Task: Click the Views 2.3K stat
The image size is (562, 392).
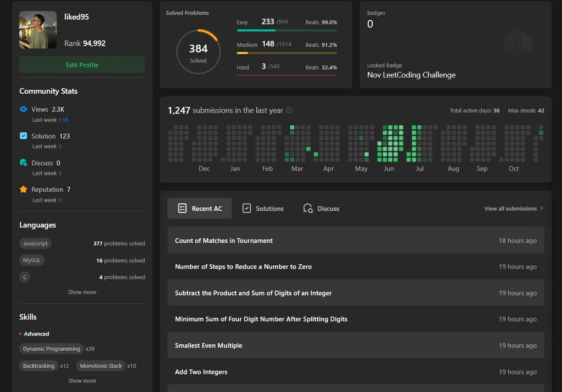Action: (x=48, y=109)
